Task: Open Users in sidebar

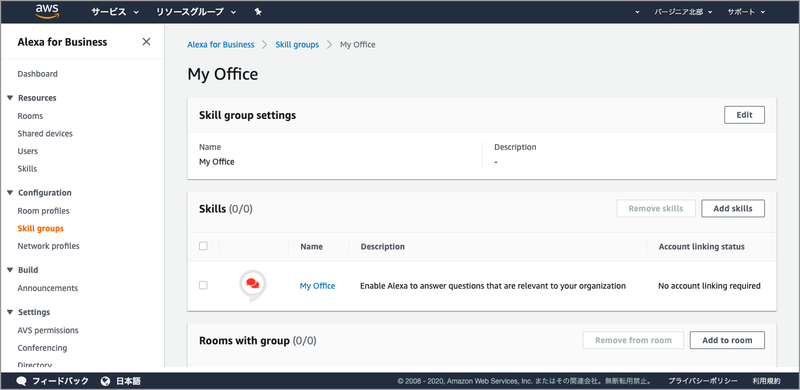Action: pos(28,151)
